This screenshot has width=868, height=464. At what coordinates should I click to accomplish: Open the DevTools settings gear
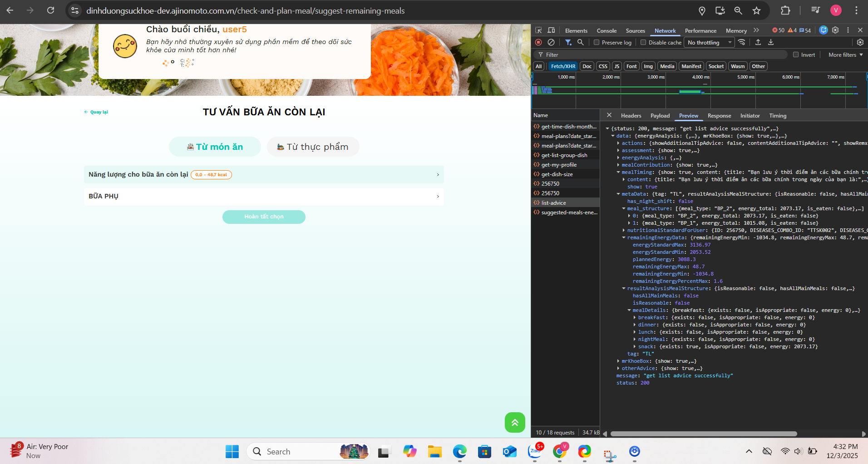(x=835, y=30)
